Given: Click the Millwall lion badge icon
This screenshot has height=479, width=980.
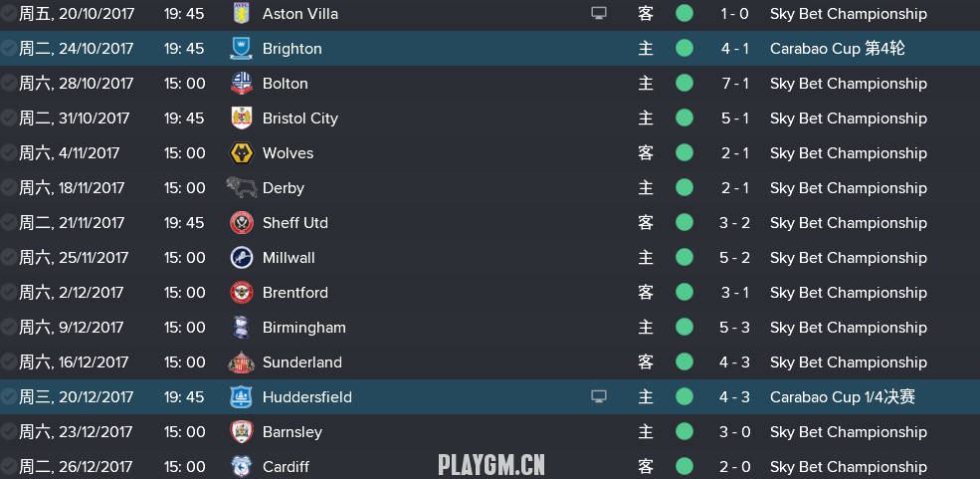Looking at the screenshot, I should coord(241,258).
